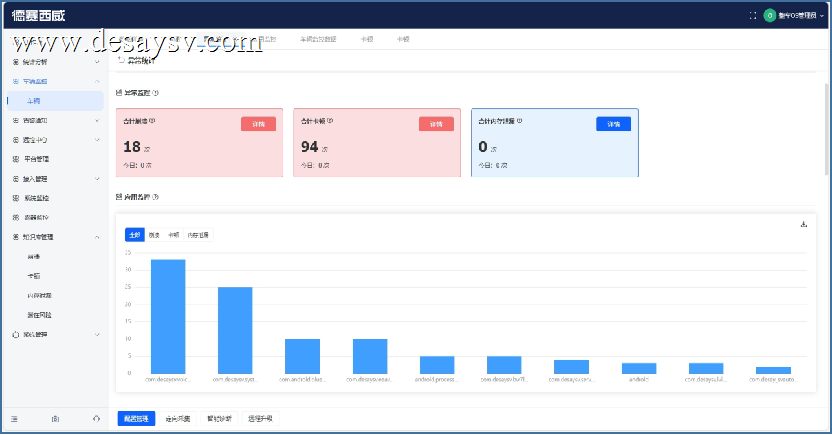
Task: Click the 统计分析 menu icon
Action: pyautogui.click(x=15, y=62)
